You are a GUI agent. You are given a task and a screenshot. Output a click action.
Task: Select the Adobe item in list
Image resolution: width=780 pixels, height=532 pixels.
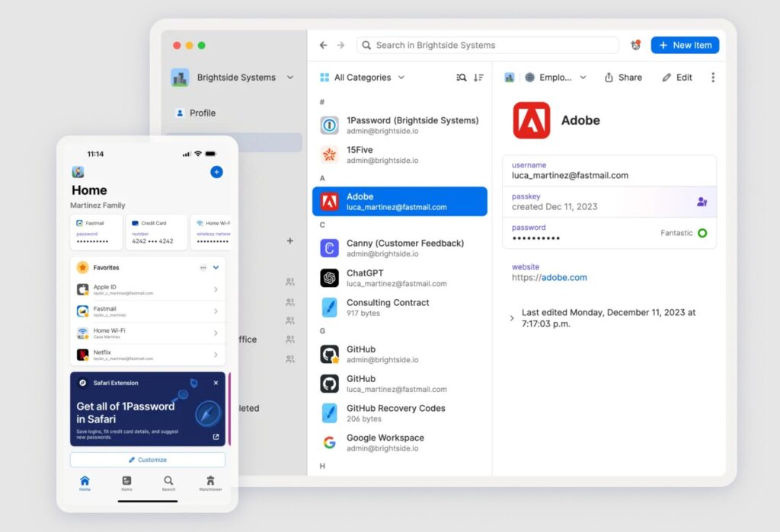coord(399,202)
